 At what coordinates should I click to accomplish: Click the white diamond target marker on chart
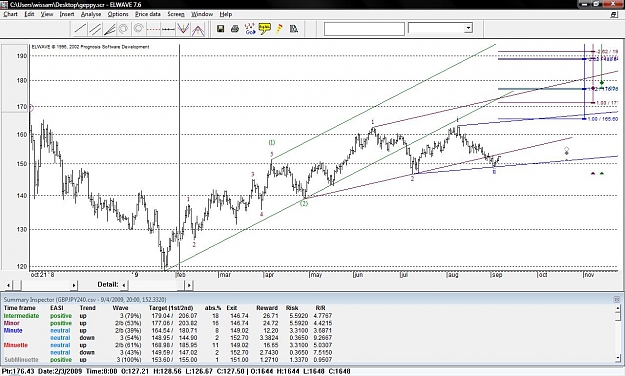(x=566, y=150)
